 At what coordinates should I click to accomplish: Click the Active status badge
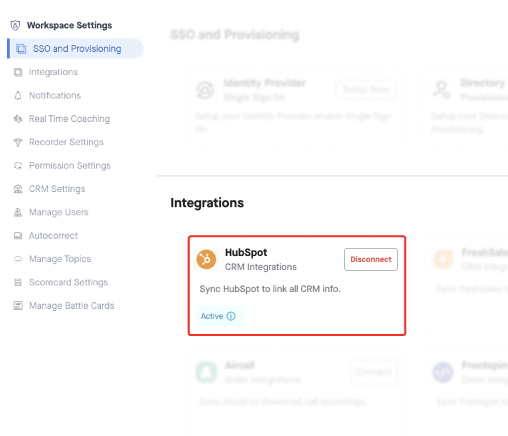point(220,316)
